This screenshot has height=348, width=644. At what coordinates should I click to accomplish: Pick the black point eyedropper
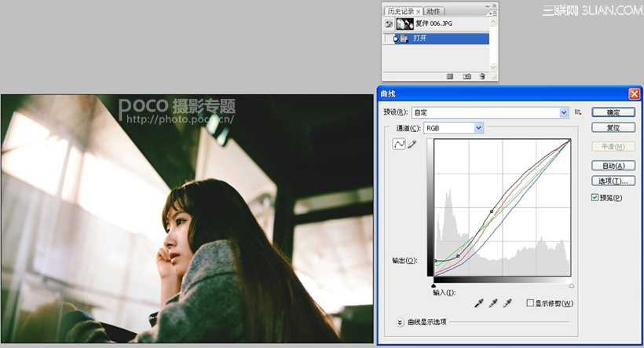(x=478, y=303)
